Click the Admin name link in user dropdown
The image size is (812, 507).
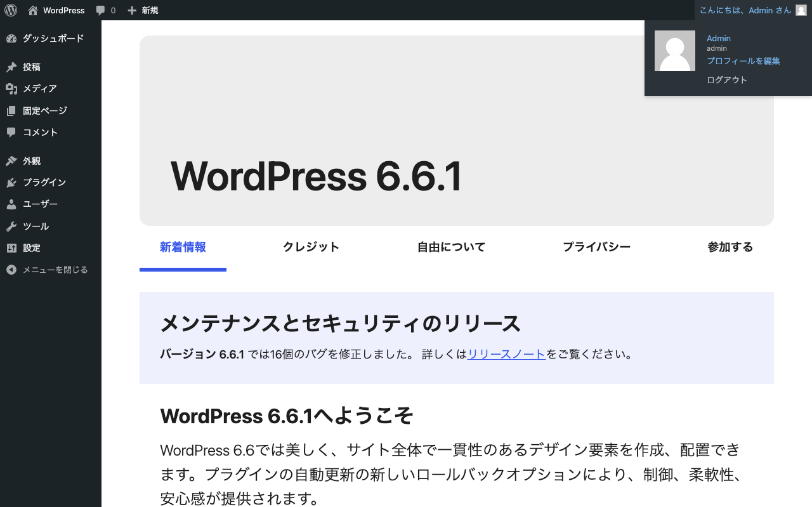click(719, 38)
